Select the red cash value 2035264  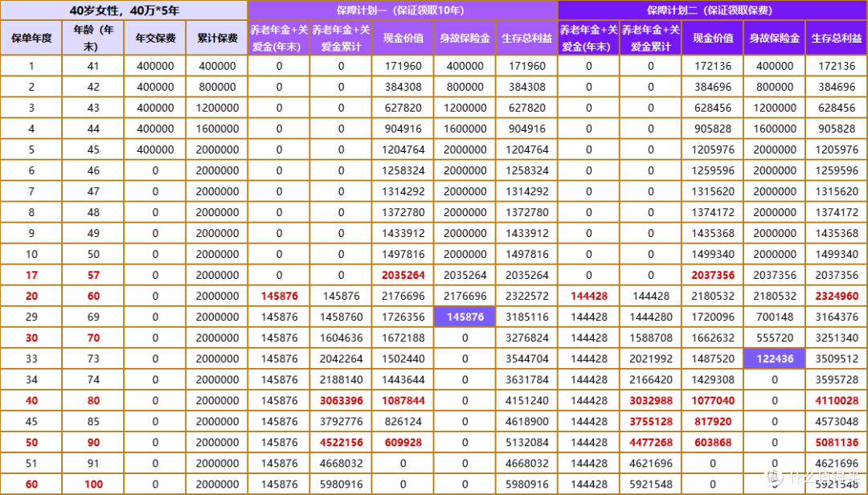(x=403, y=275)
